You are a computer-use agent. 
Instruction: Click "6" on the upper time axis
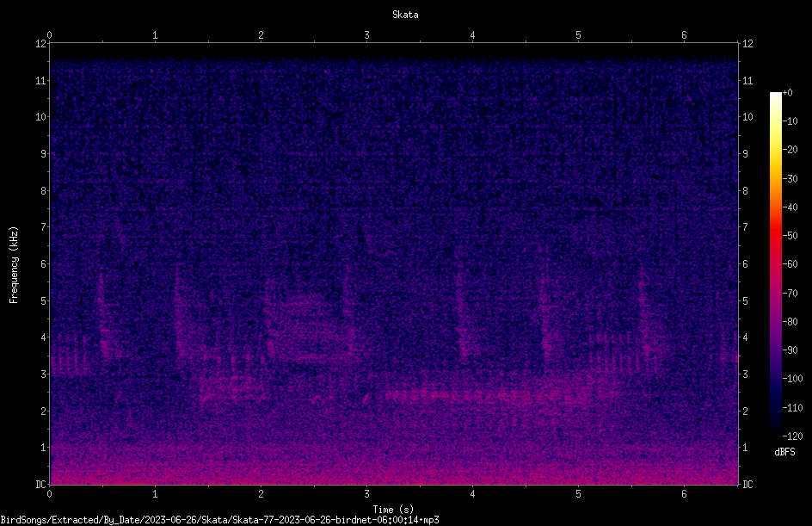coord(684,35)
